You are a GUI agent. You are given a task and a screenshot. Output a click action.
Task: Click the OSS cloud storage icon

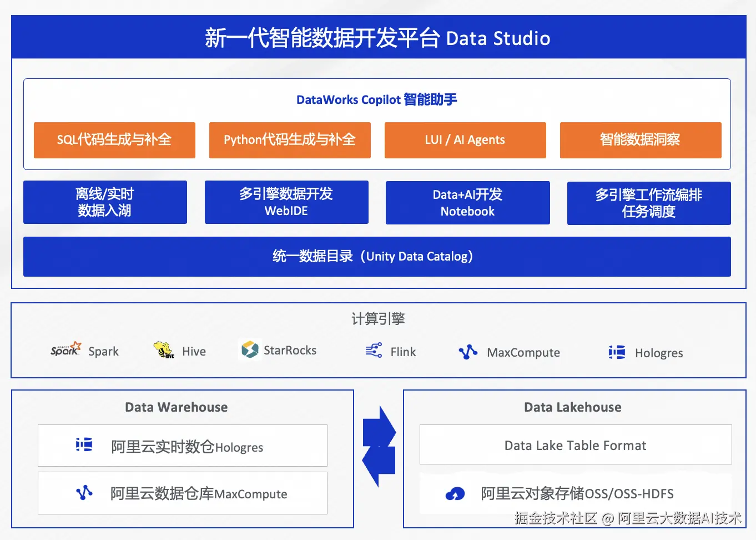[x=455, y=494]
